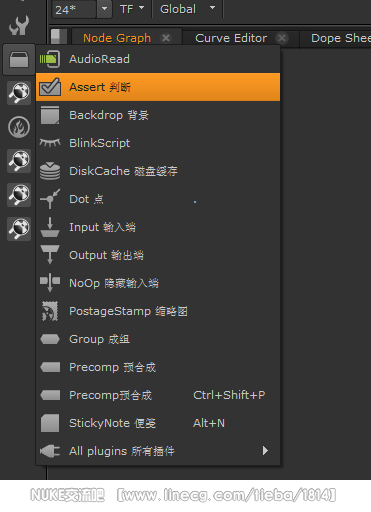Switch to the Dope Sheet tab
371x512 pixels.
341,38
